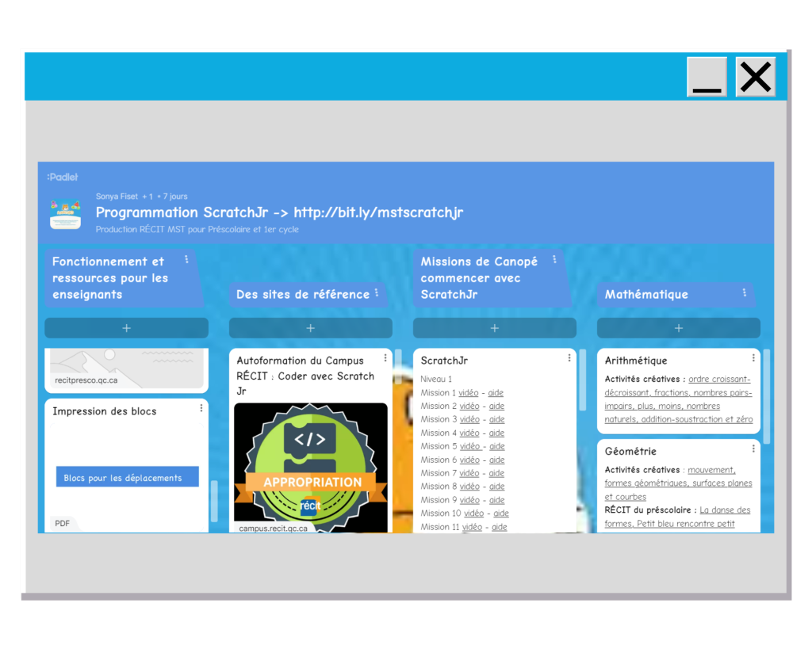Open the Géométrie mouvement, formes géométriques link
This screenshot has width=812, height=649.
pyautogui.click(x=679, y=483)
